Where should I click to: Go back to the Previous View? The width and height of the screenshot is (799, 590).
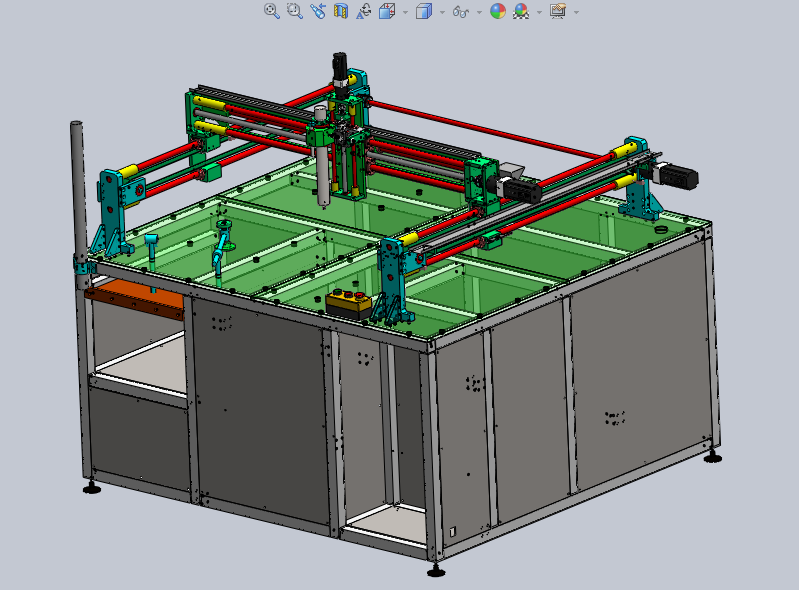(x=317, y=11)
